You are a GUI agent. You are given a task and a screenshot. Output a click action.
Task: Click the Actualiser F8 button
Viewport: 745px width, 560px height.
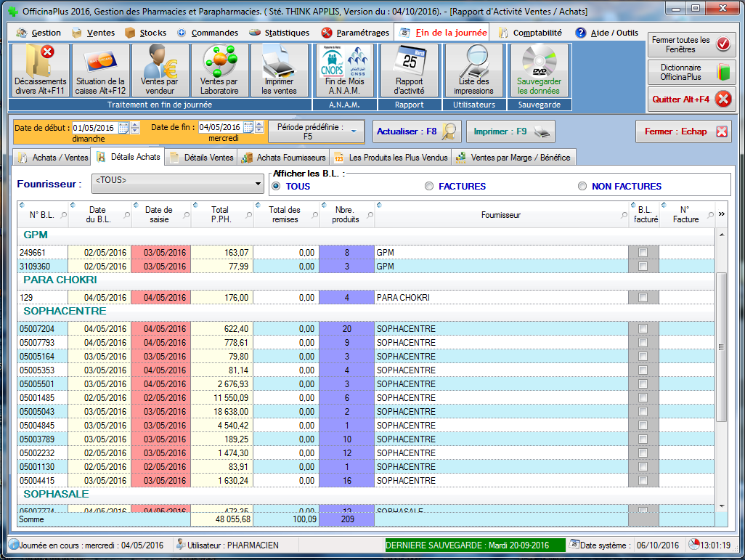tap(417, 131)
